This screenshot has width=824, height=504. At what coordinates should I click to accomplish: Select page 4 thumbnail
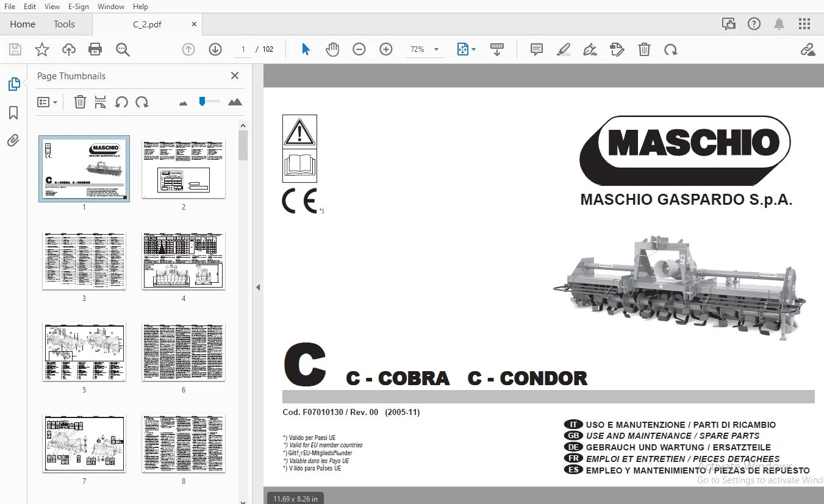point(184,260)
